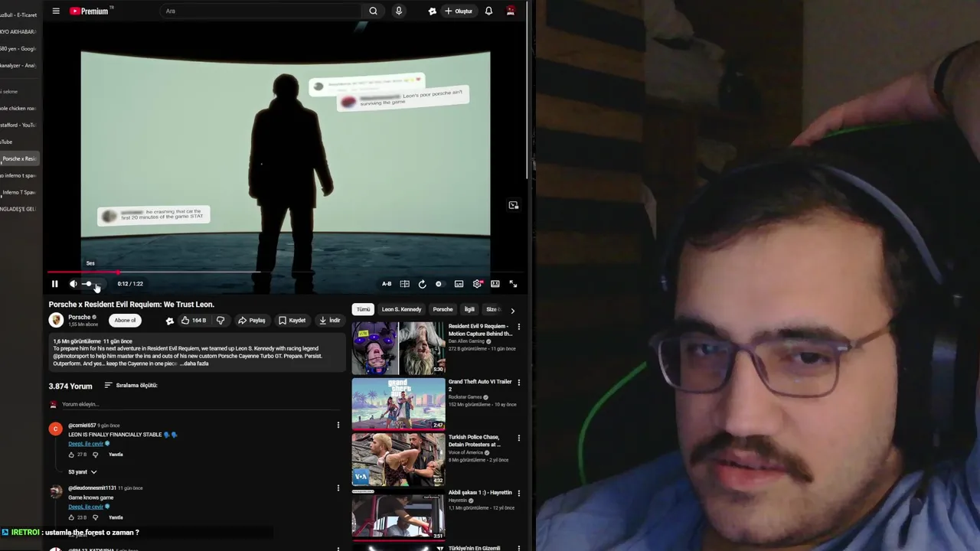Open options for Turkish Police Chase video
Image resolution: width=980 pixels, height=551 pixels.
(x=518, y=439)
